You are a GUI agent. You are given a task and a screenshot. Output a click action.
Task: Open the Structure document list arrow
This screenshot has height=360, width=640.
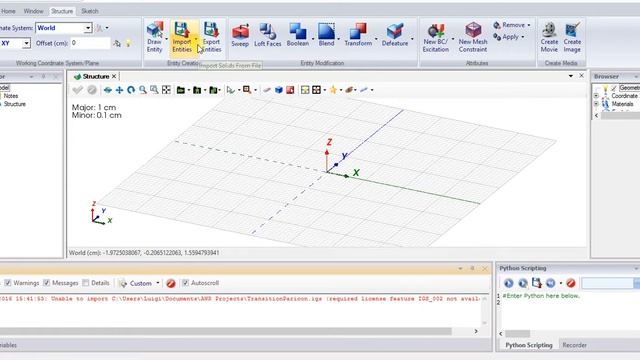(571, 76)
